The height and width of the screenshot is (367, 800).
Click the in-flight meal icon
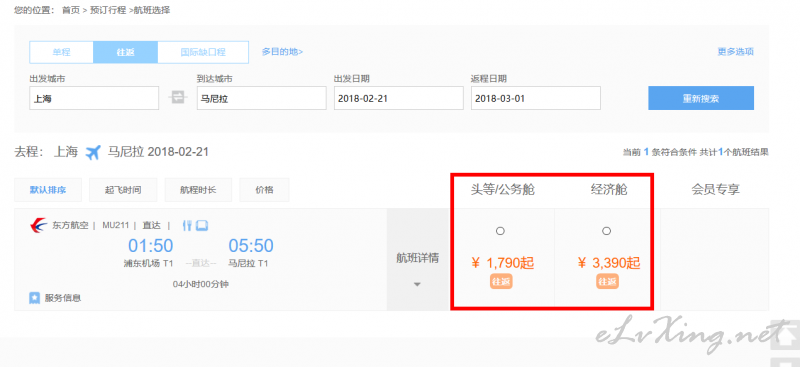pos(187,225)
